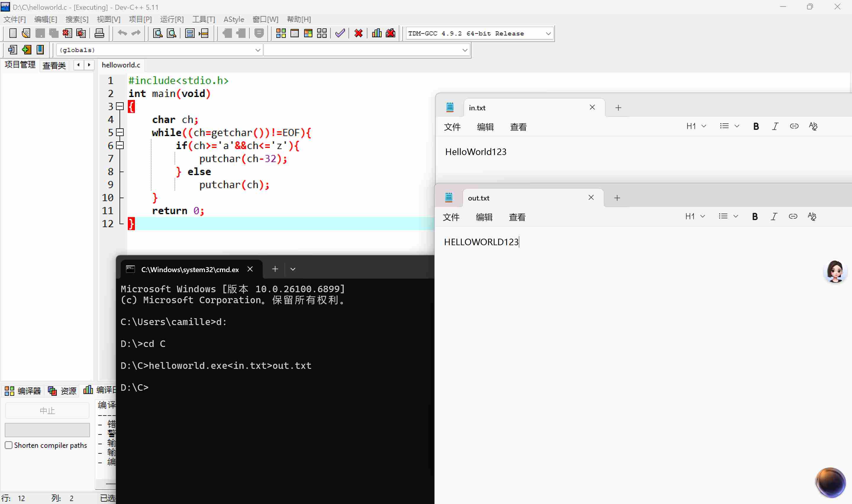Collapse the while loop fold at line 5
The height and width of the screenshot is (504, 852).
coord(120,133)
